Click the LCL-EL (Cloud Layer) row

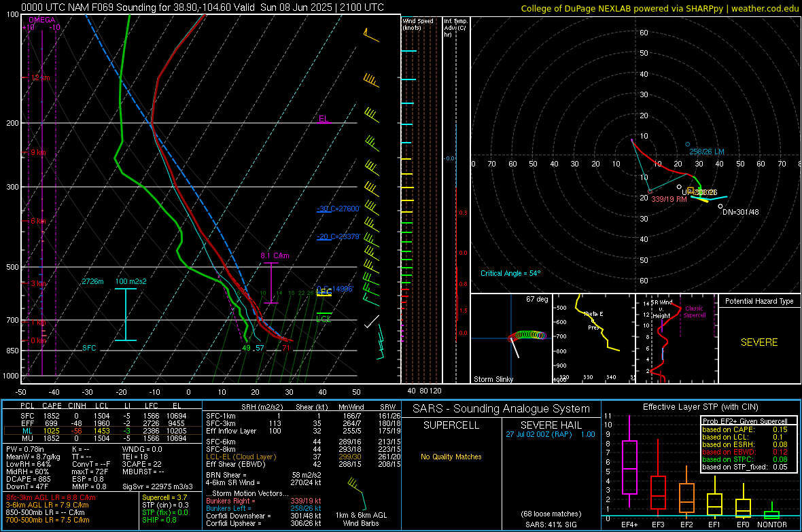pyautogui.click(x=303, y=457)
